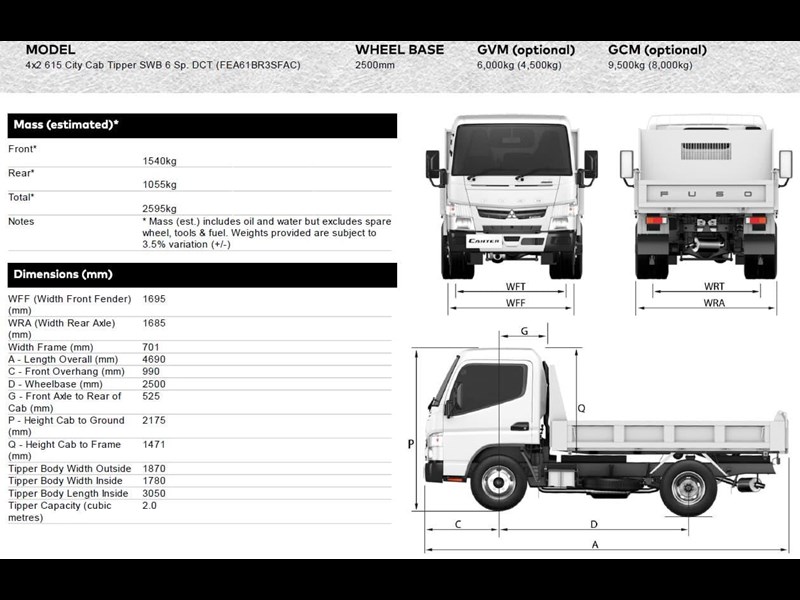
Task: Click the mass notes paragraph about oil and water
Action: tap(267, 233)
